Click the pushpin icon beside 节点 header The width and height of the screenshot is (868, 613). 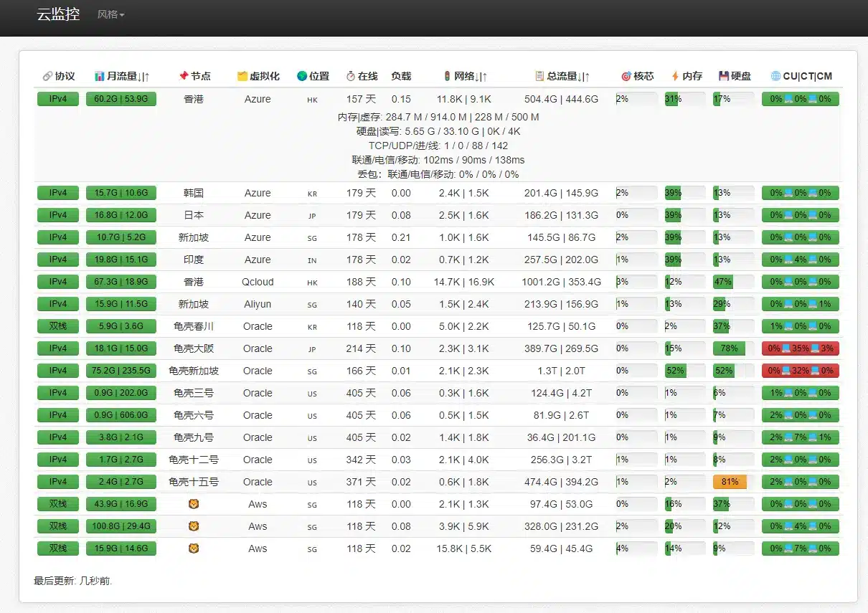[184, 76]
